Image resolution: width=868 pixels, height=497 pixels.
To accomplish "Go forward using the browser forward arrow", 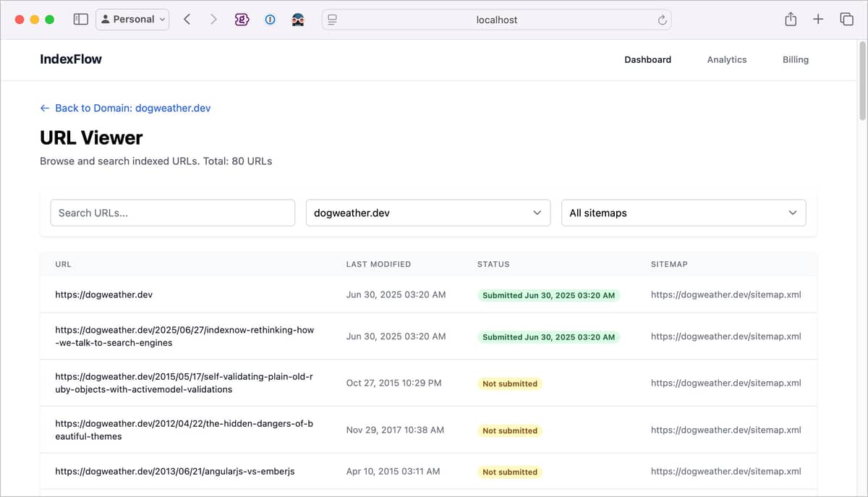I will pyautogui.click(x=213, y=20).
